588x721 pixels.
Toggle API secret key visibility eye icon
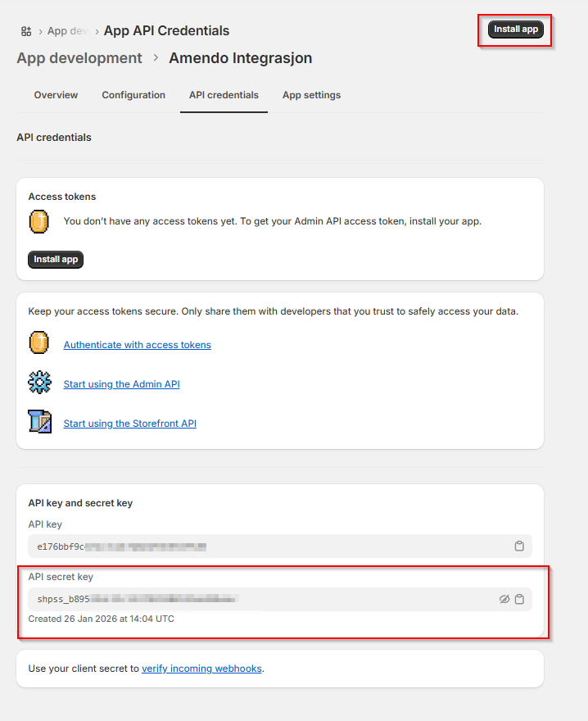click(504, 599)
